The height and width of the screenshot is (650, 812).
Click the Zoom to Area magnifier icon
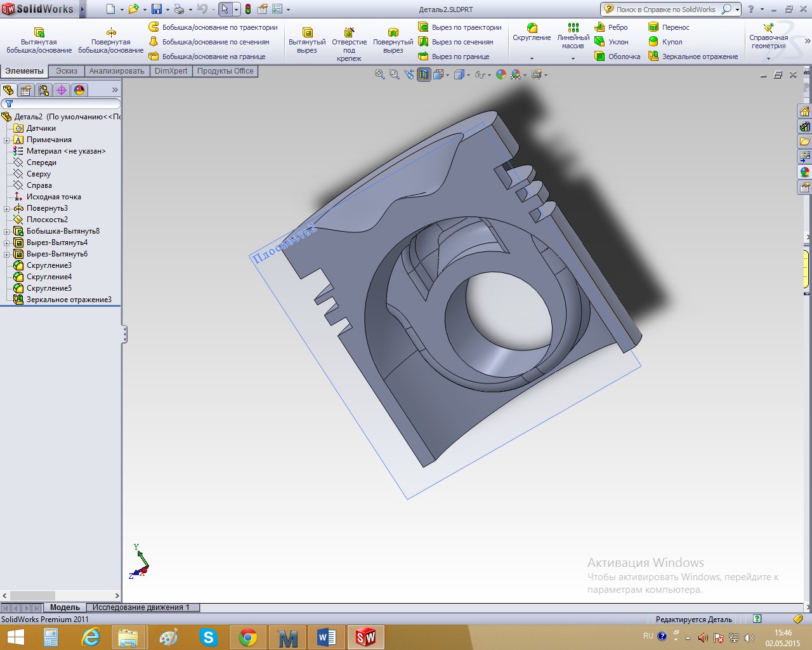point(395,74)
